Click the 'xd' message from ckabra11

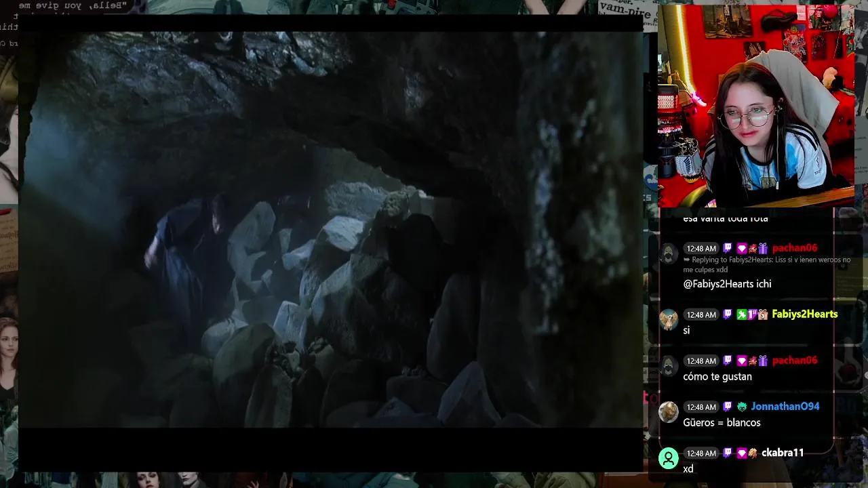[x=688, y=469]
